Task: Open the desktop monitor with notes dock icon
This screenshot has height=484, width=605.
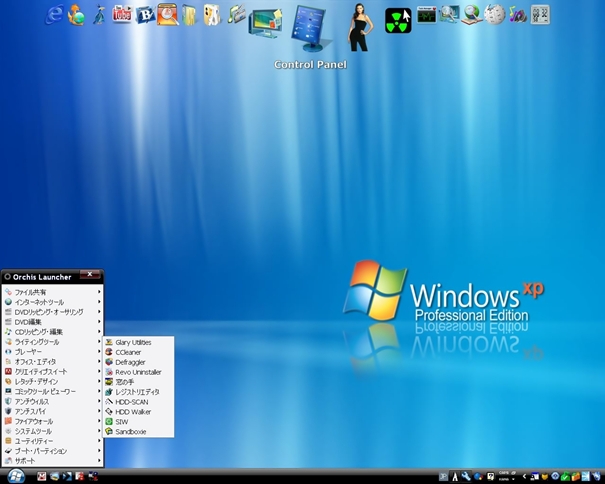Action: pyautogui.click(x=265, y=23)
